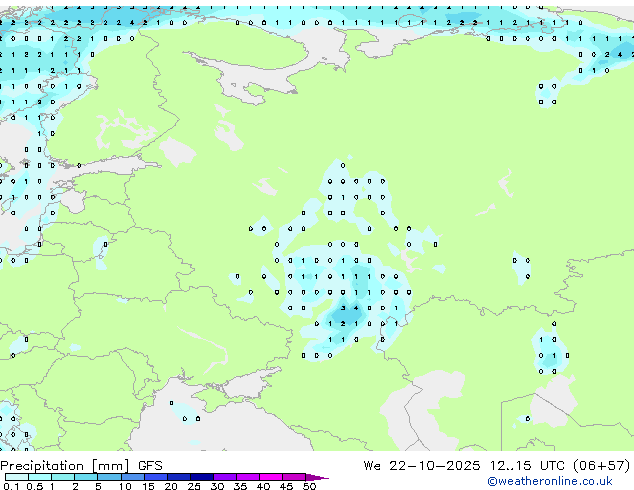Click the 20–25 mm legend color swatch
This screenshot has height=490, width=634.
[179, 477]
